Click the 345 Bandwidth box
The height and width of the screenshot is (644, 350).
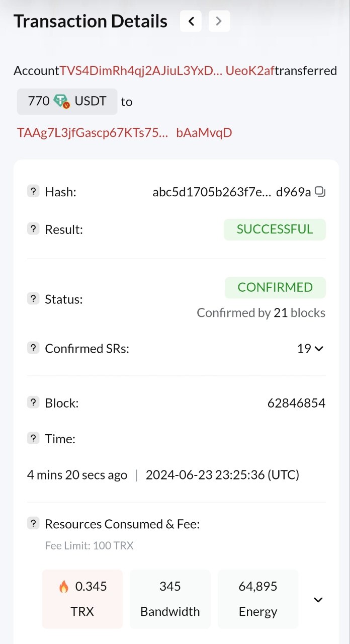pos(170,599)
